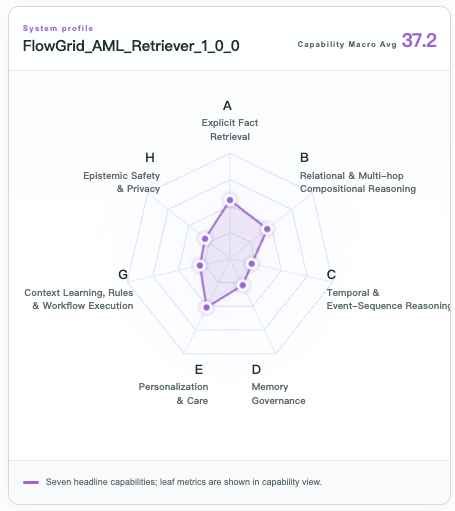The width and height of the screenshot is (455, 511).
Task: Click the axis letter A label
Action: [227, 106]
